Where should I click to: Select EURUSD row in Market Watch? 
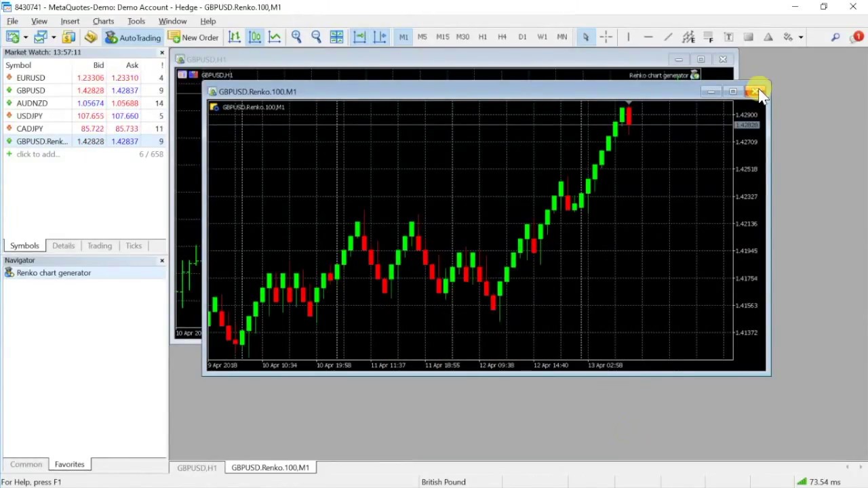(x=84, y=78)
